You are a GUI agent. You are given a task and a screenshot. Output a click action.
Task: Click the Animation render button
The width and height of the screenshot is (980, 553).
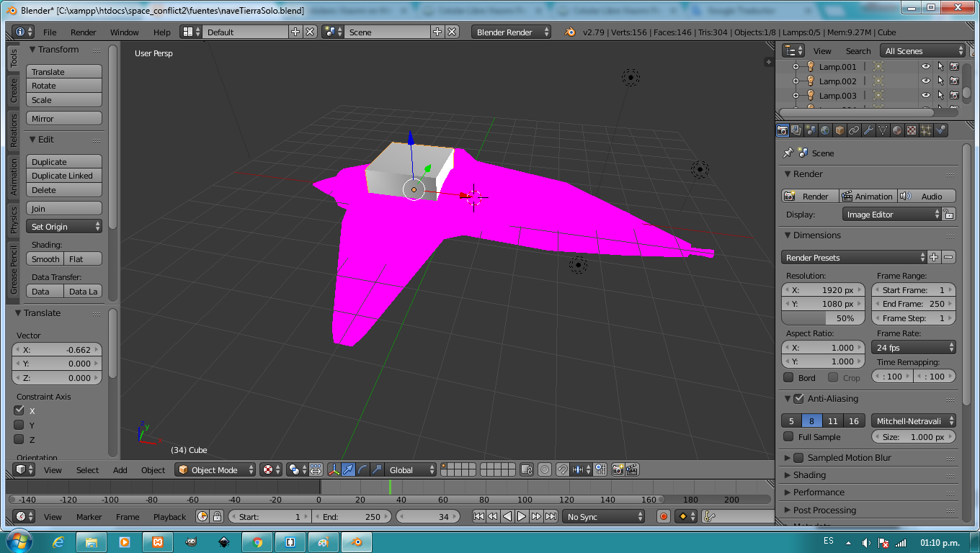[868, 196]
